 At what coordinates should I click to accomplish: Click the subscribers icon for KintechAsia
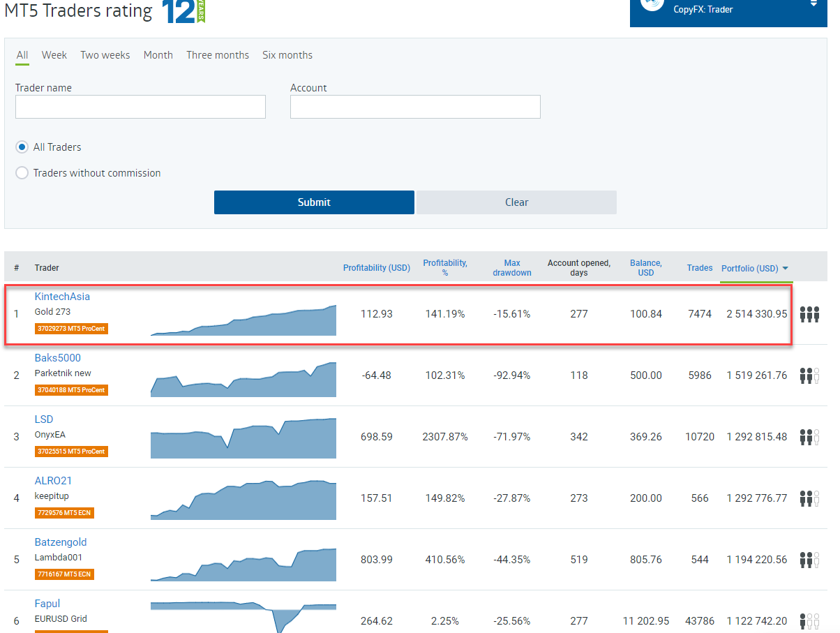point(809,314)
